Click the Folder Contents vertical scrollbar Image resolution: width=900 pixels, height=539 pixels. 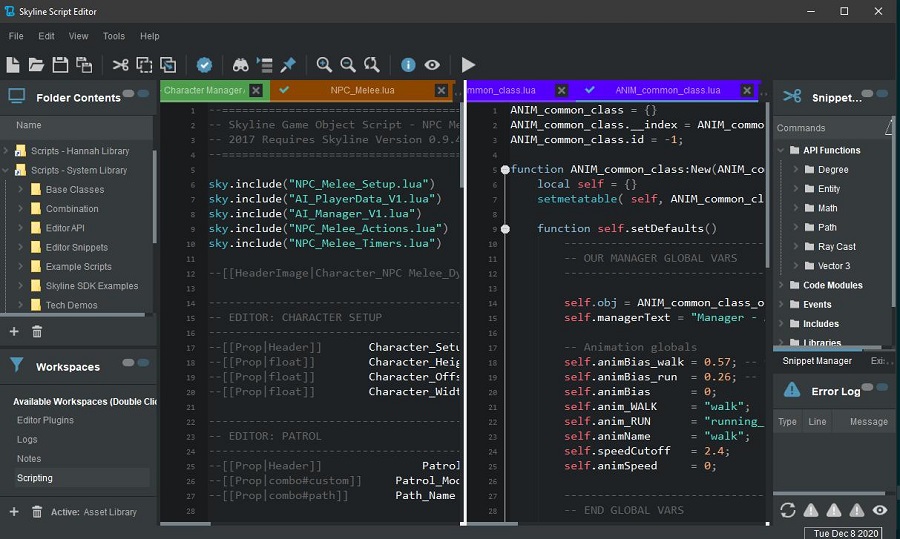(x=154, y=196)
